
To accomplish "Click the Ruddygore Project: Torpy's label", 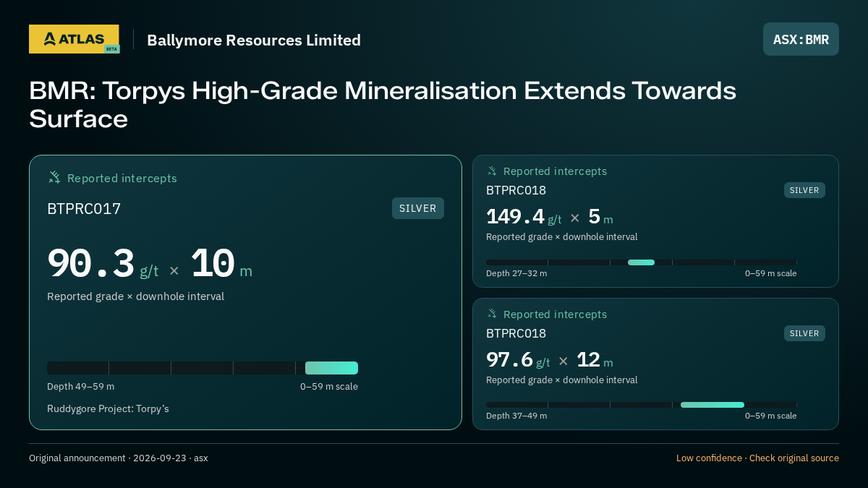I will tap(108, 408).
